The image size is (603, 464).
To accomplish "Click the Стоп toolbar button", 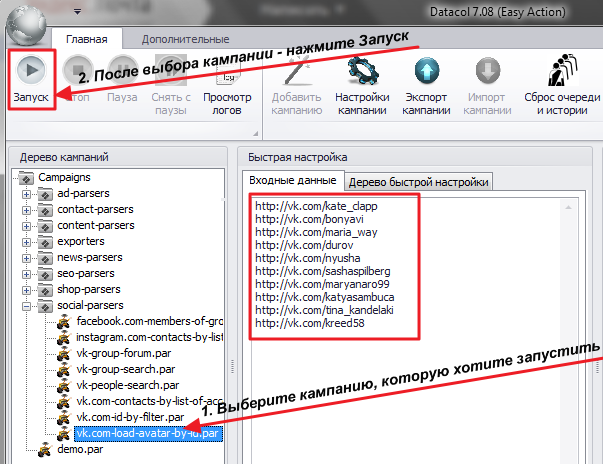I will (x=78, y=80).
